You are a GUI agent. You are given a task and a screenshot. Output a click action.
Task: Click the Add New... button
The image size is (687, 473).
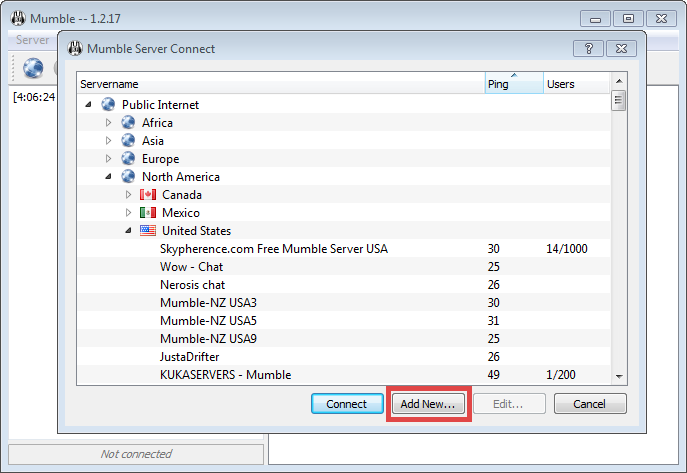[x=428, y=404]
